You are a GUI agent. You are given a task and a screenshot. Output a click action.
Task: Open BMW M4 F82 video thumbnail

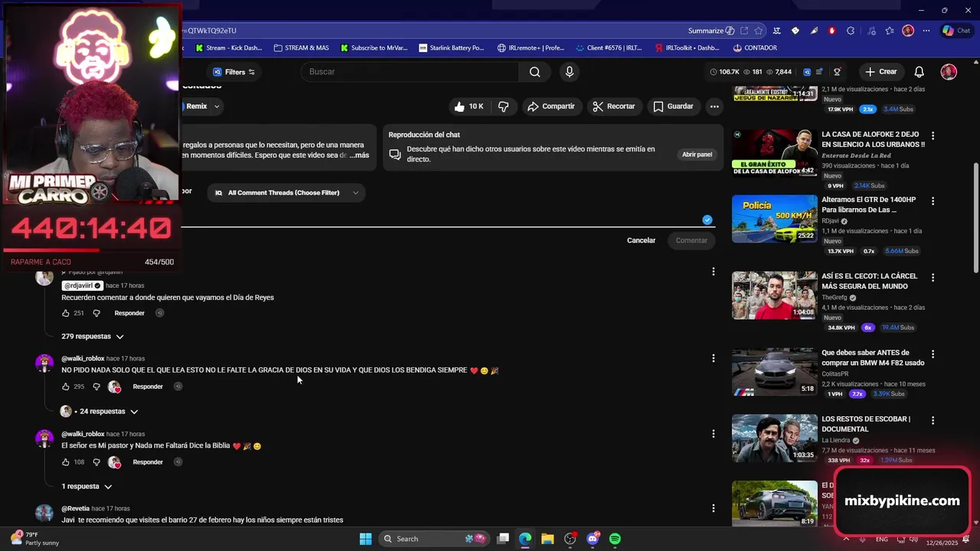(x=775, y=372)
